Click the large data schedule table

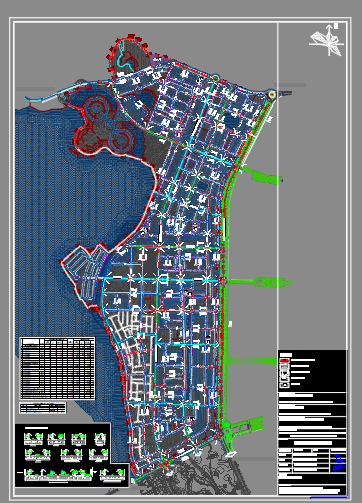(x=57, y=368)
